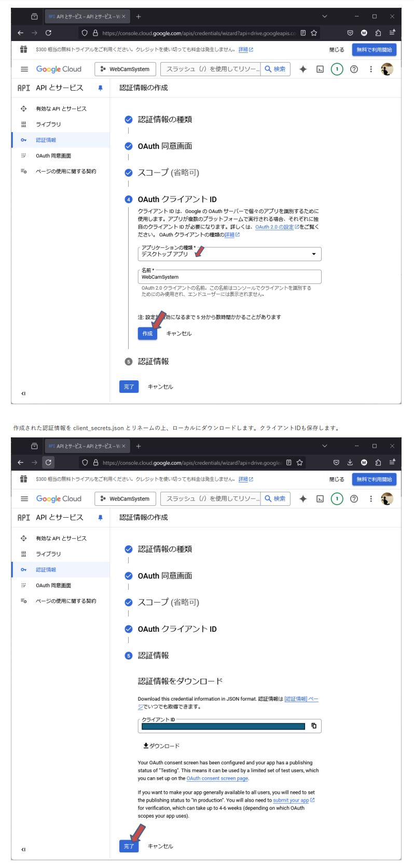Collapse side navigation arrow in bottom screenshot
414x868 pixels.
(23, 849)
